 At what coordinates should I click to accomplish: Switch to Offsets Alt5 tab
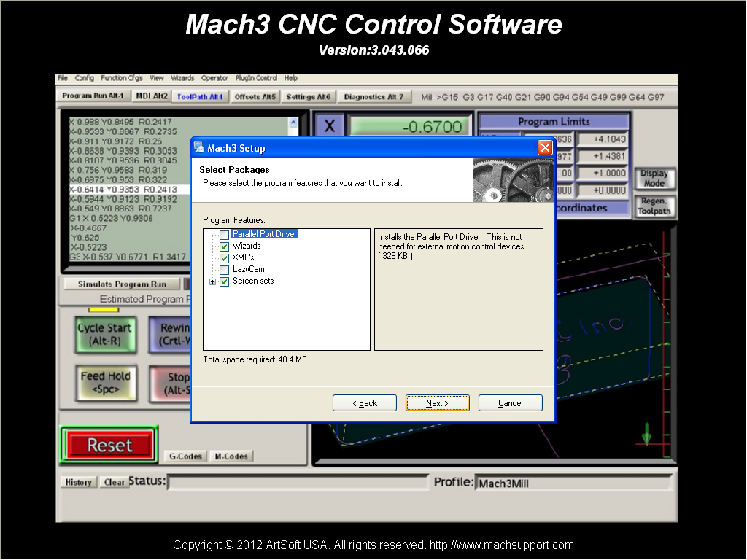pyautogui.click(x=255, y=97)
